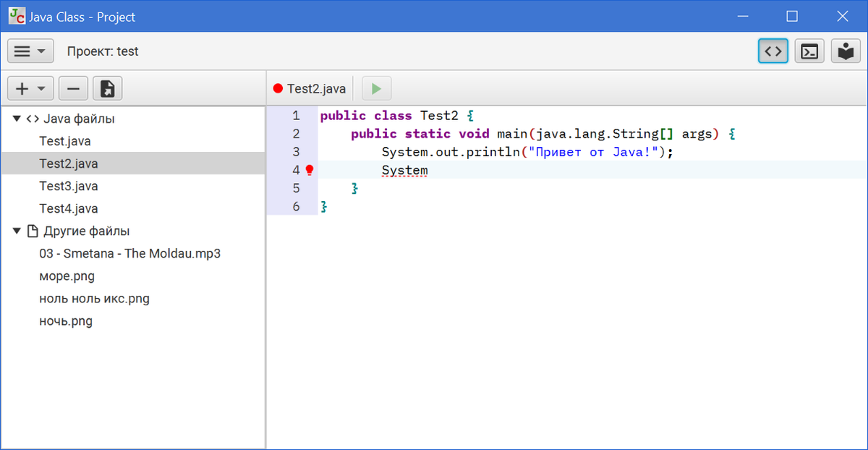Open the hamburger main menu dropdown
868x450 pixels.
(30, 51)
